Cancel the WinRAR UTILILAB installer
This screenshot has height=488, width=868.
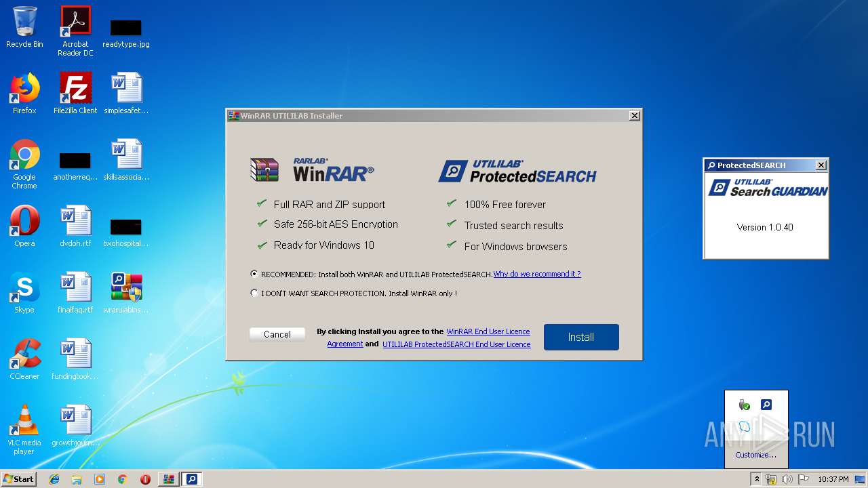(277, 334)
